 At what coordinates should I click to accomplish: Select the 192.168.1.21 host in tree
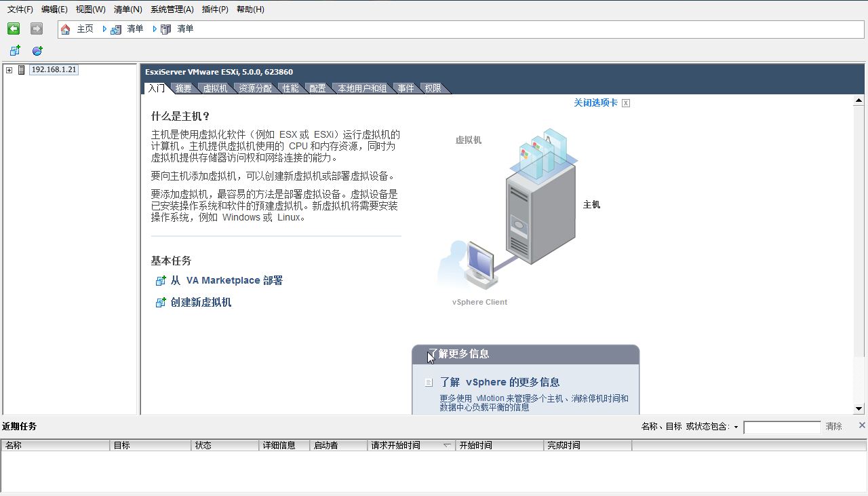[54, 70]
